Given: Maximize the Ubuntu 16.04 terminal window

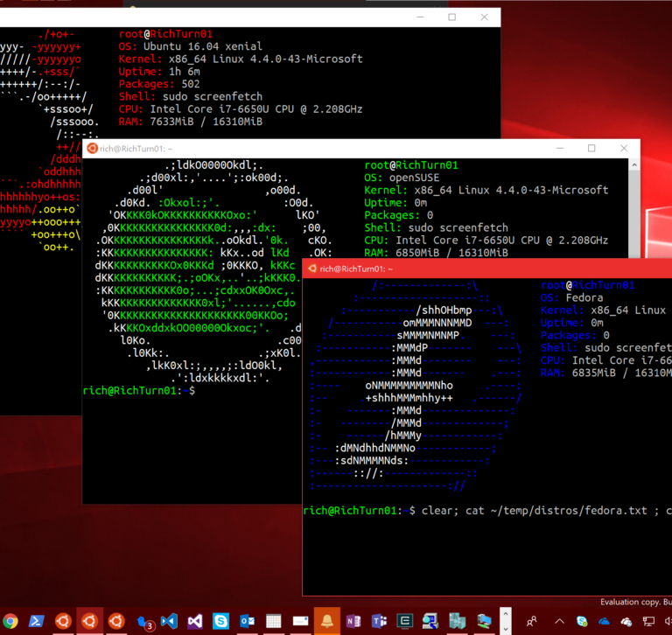Looking at the screenshot, I should [451, 17].
